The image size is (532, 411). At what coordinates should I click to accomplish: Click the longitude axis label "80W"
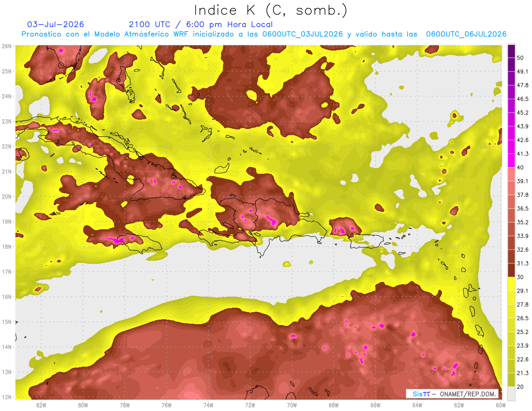click(83, 405)
